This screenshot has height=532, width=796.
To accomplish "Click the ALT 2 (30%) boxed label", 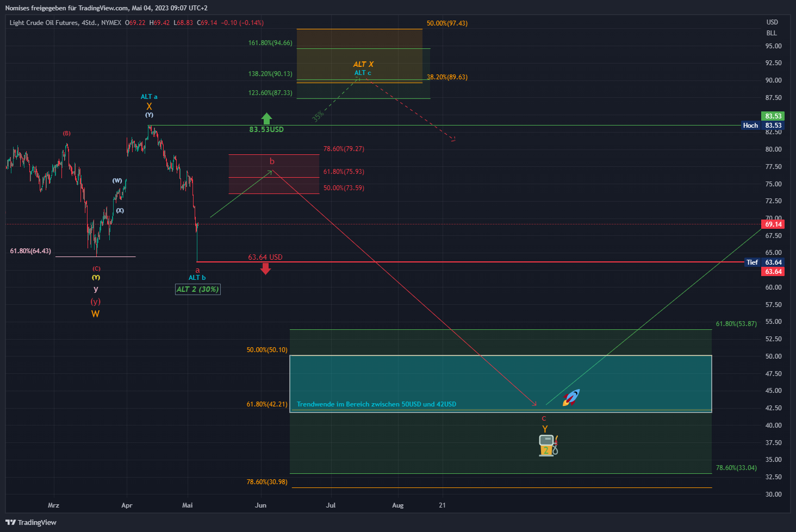I will coord(198,289).
